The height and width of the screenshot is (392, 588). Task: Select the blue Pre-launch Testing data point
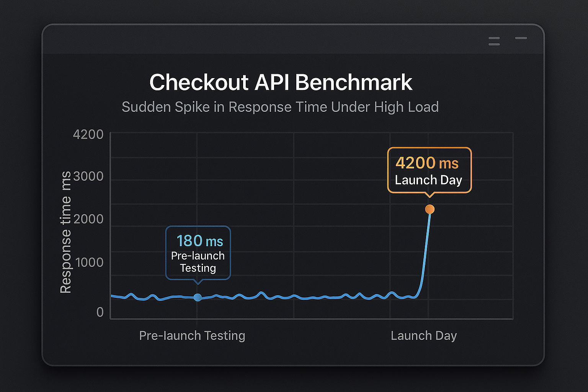pyautogui.click(x=198, y=297)
